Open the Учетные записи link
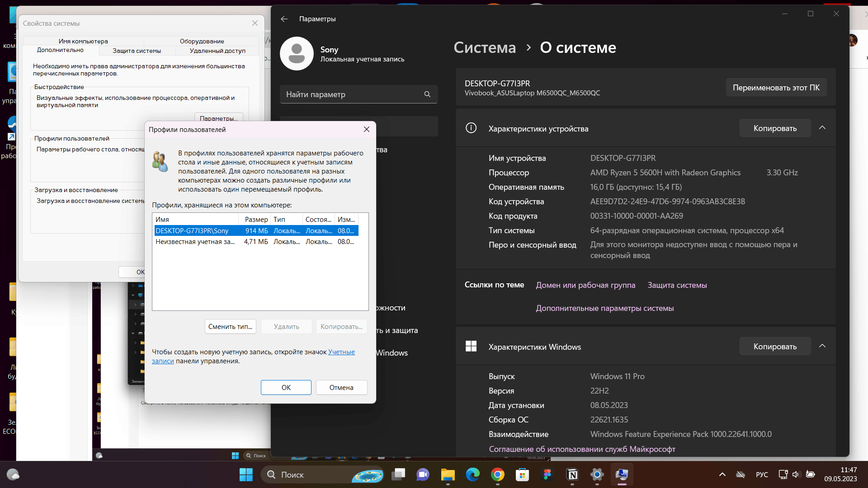This screenshot has width=868, height=488. pos(341,352)
